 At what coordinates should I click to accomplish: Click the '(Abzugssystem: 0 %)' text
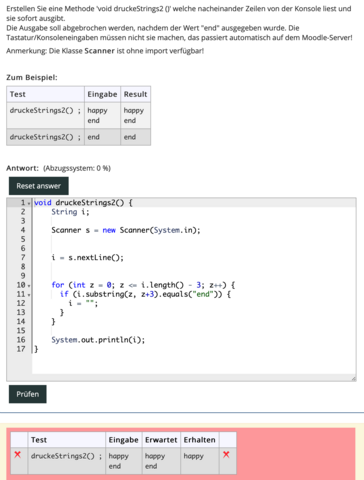pyautogui.click(x=77, y=168)
